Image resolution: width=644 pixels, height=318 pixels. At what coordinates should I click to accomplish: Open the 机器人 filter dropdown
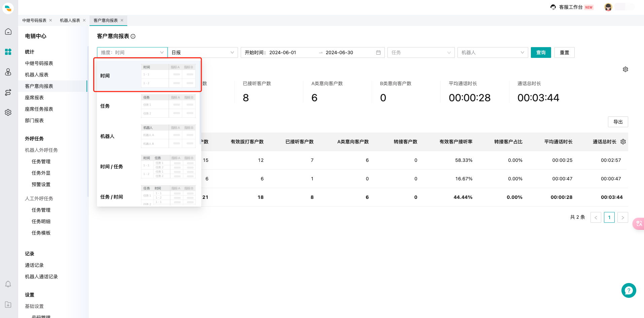(x=493, y=52)
